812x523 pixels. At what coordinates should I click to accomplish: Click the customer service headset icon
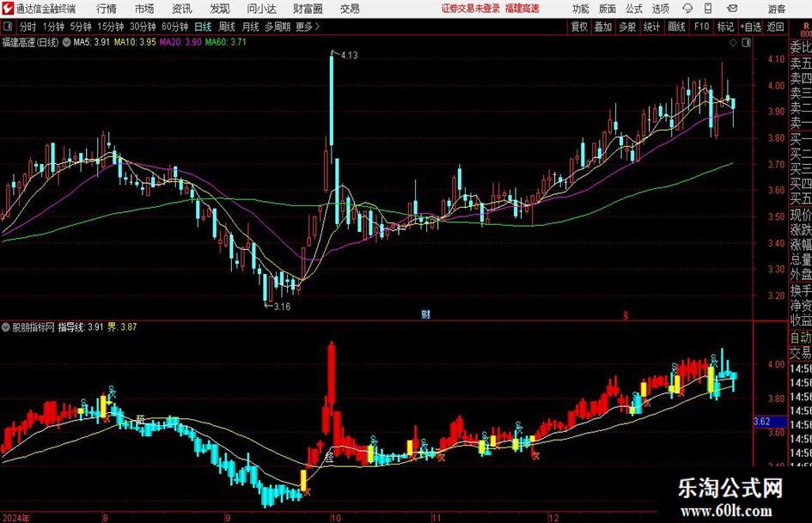[x=687, y=9]
